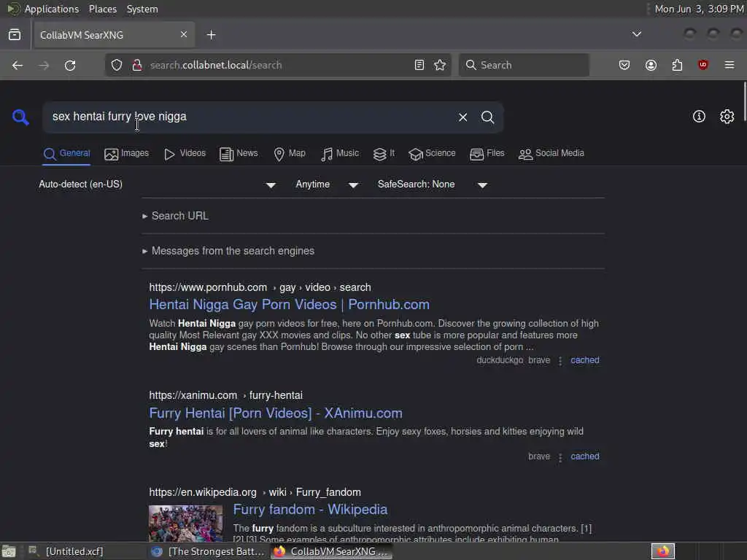Open the Auto-detect language dropdown
The height and width of the screenshot is (560, 747).
click(x=158, y=184)
